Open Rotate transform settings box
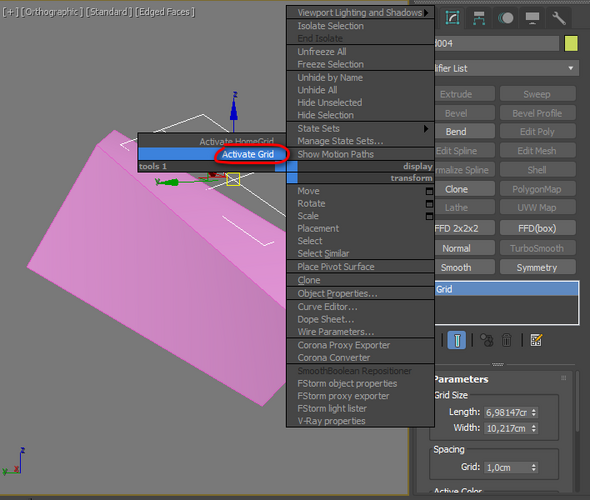This screenshot has height=500, width=590. (x=429, y=204)
